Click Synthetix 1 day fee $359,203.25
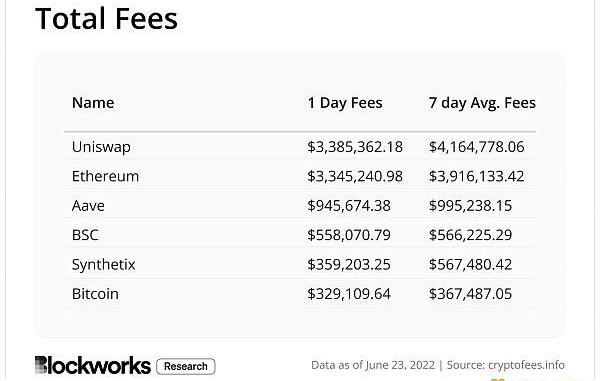600x381 pixels. 349,265
